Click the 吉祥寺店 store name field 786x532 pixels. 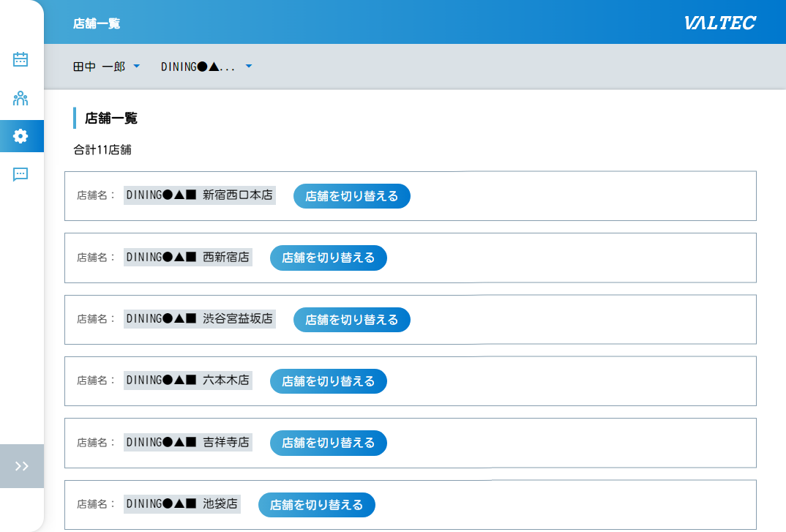(x=187, y=442)
